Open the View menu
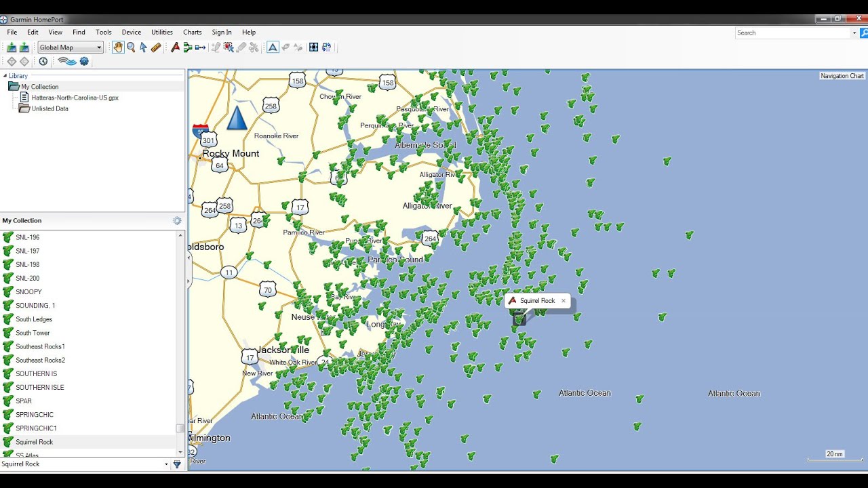 point(56,32)
